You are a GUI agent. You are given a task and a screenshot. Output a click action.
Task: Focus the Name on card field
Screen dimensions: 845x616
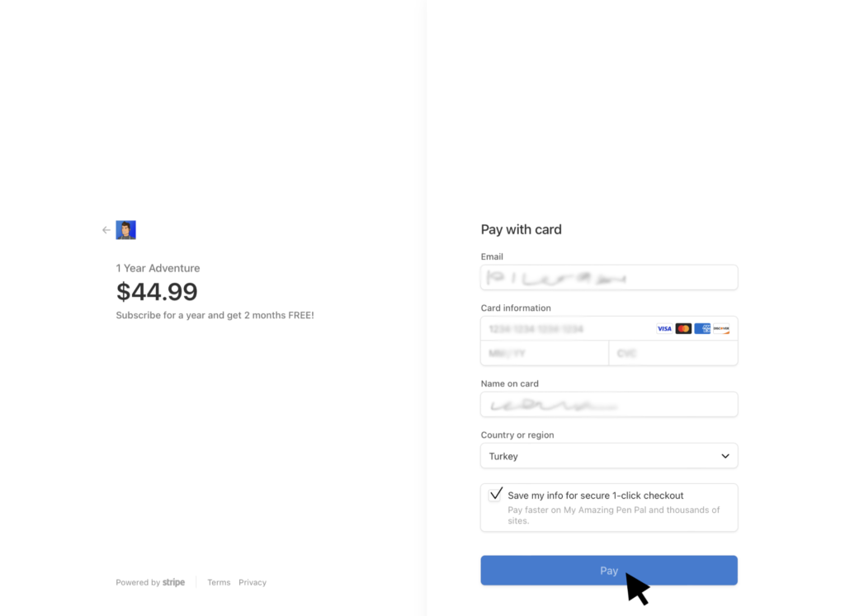click(609, 405)
